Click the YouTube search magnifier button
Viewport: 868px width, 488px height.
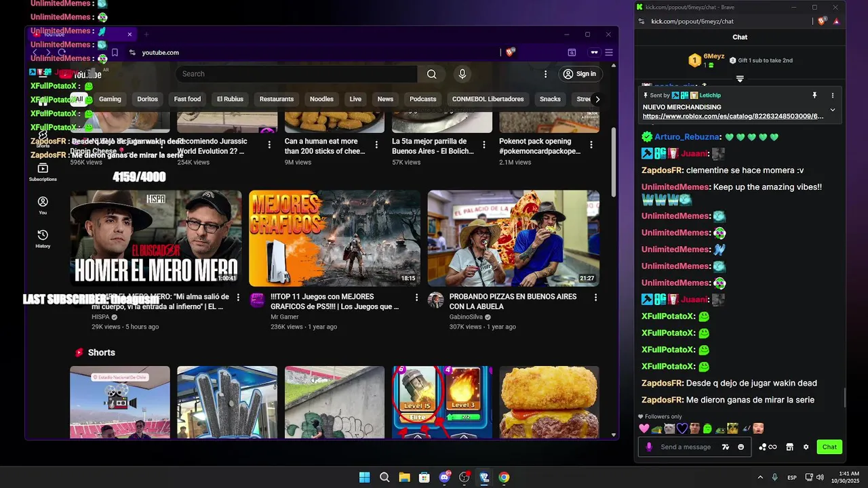[432, 74]
